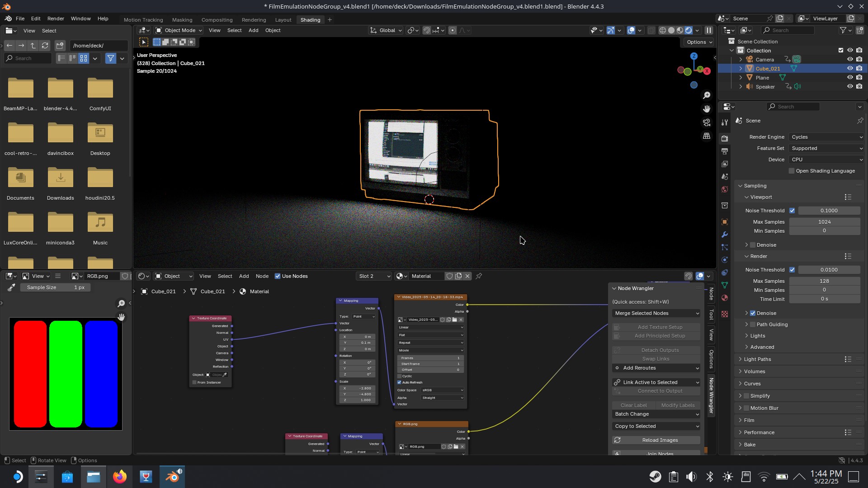Viewport: 868px width, 488px height.
Task: Toggle Viewport Noise Threshold checkbox
Action: point(792,211)
